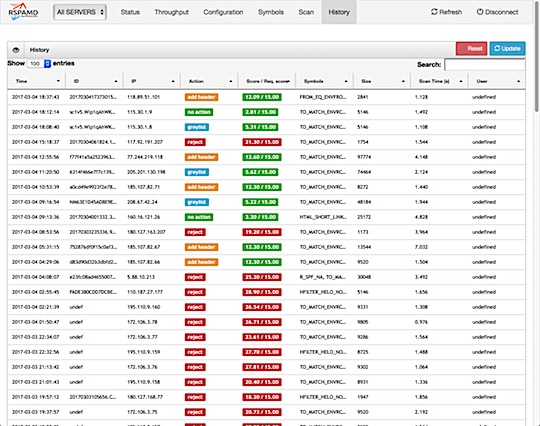The image size is (540, 426).
Task: Click timestamp 2017-03-03 21:01:43
Action: point(35,382)
